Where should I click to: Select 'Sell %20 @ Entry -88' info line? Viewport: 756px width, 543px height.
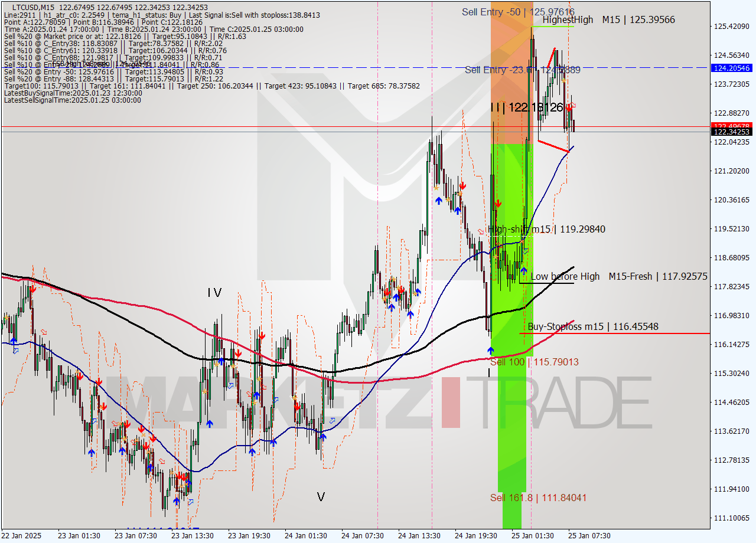pyautogui.click(x=113, y=78)
